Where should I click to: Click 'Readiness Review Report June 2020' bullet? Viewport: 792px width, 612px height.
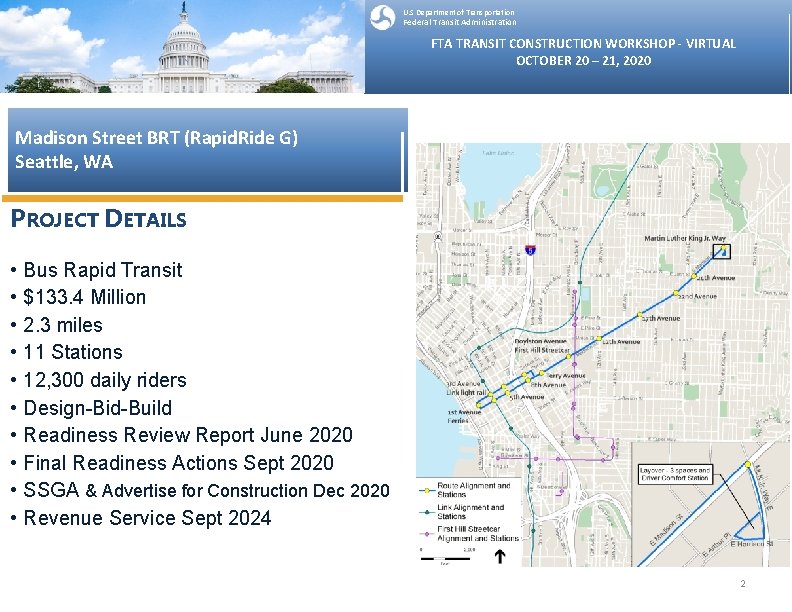[188, 435]
